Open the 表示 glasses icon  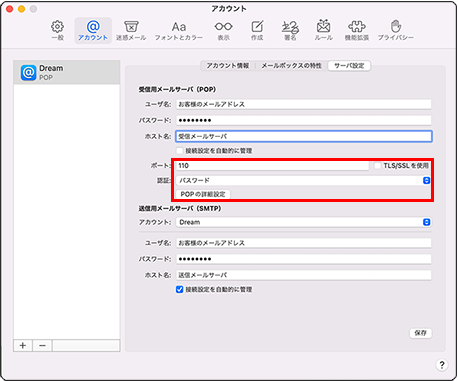[223, 26]
